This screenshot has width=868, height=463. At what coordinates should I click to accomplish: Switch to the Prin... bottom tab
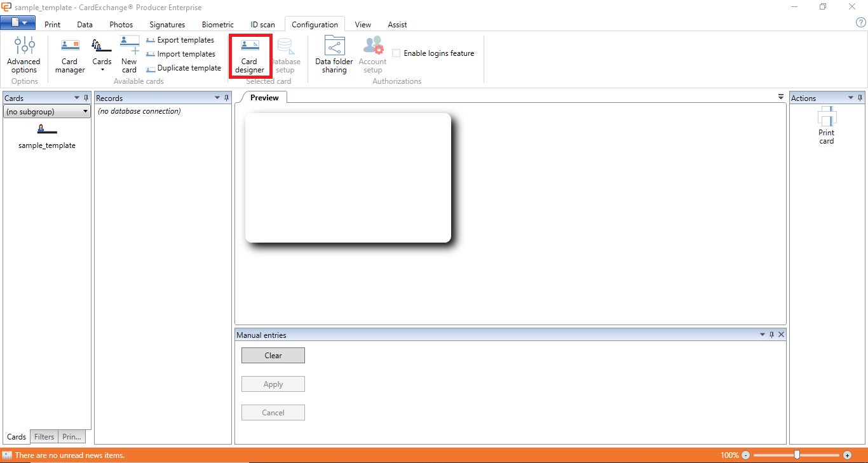point(72,437)
